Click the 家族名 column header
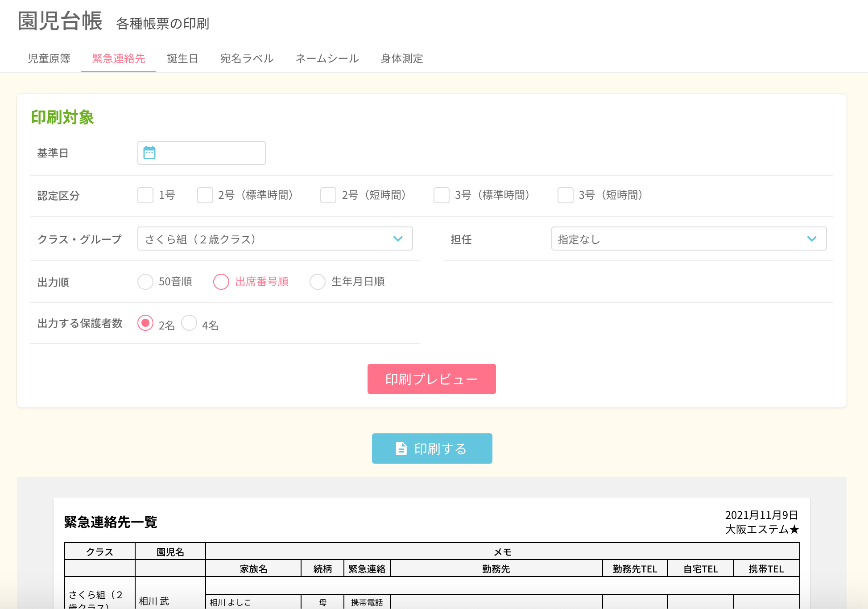This screenshot has width=868, height=609. 253,569
